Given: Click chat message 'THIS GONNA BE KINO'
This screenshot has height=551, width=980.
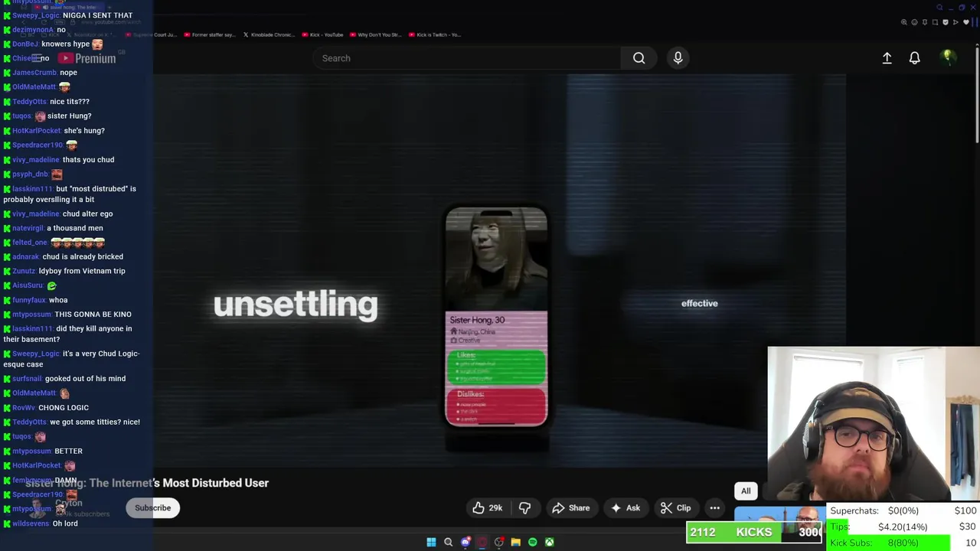Looking at the screenshot, I should [x=93, y=314].
